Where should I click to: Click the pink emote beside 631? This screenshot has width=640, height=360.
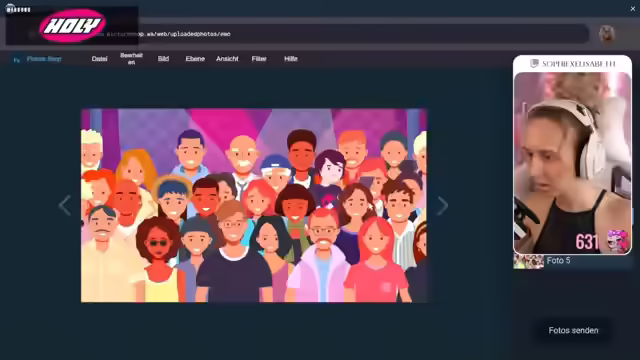coord(618,240)
